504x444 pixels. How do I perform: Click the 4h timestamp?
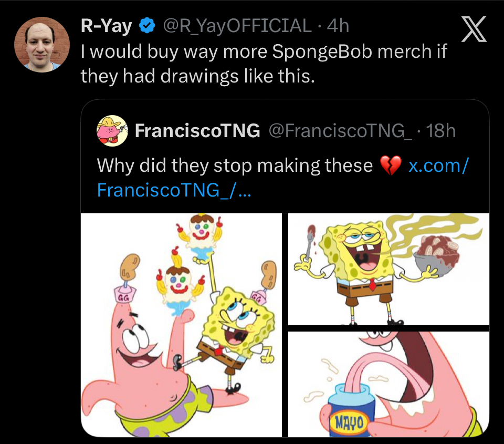click(x=338, y=25)
